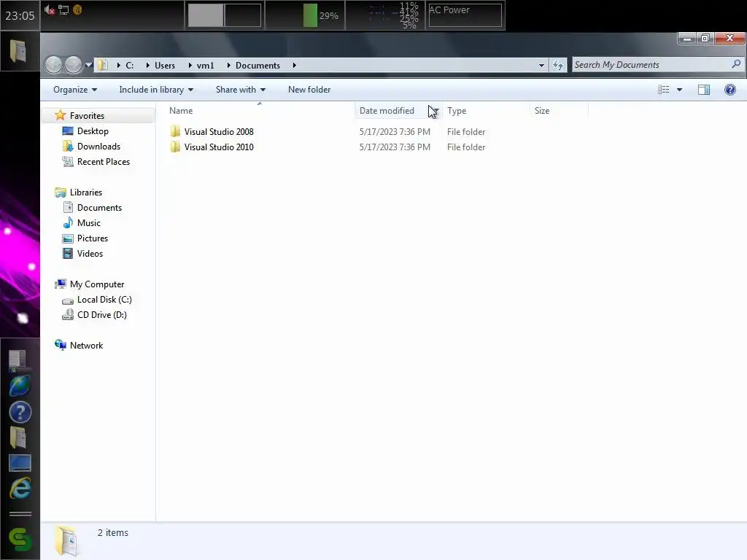Open the green S dock icon
The width and height of the screenshot is (747, 560).
20,539
